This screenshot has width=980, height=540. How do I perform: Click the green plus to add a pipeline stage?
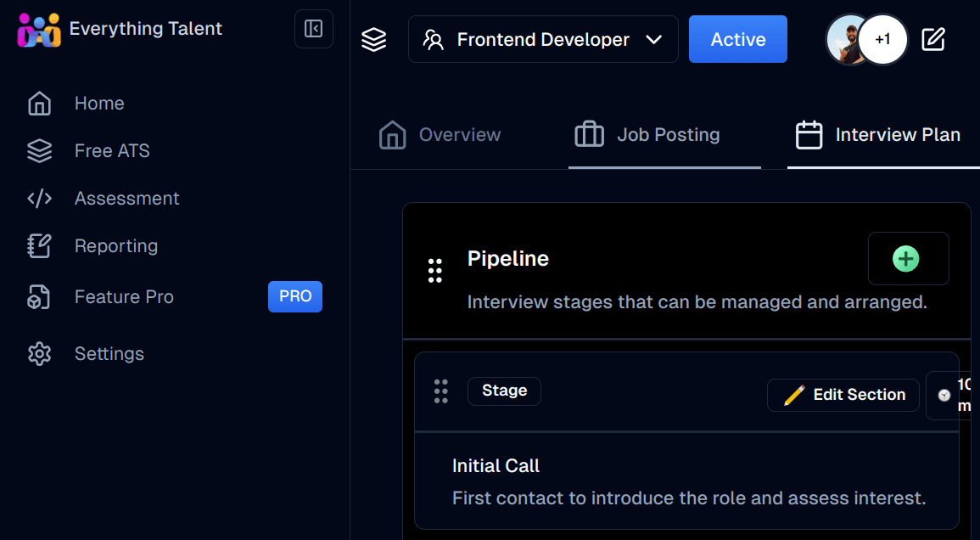pos(908,258)
